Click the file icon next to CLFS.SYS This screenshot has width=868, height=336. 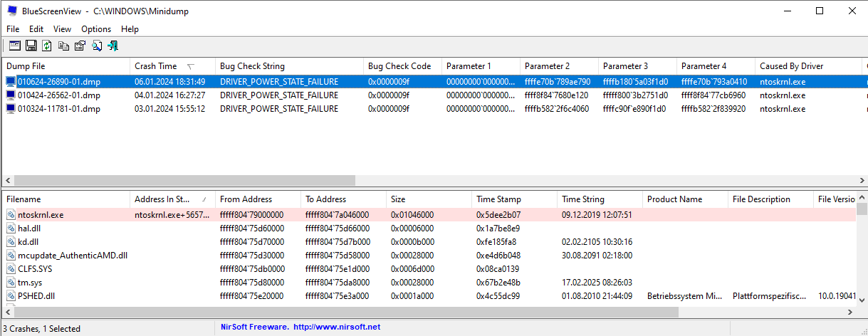(x=11, y=269)
